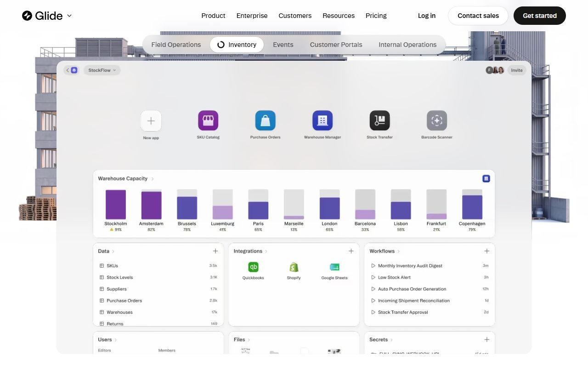Open the SKU Catalog app icon
The image size is (588, 368).
pyautogui.click(x=208, y=121)
